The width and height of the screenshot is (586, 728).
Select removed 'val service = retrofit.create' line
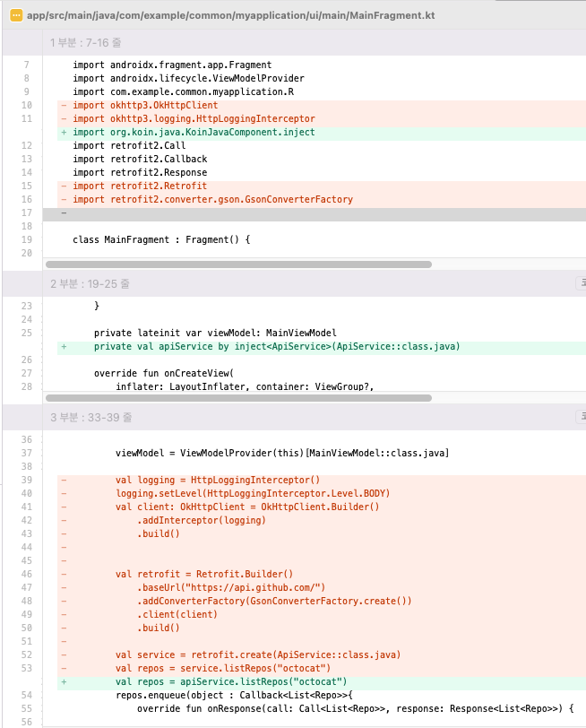(x=258, y=655)
